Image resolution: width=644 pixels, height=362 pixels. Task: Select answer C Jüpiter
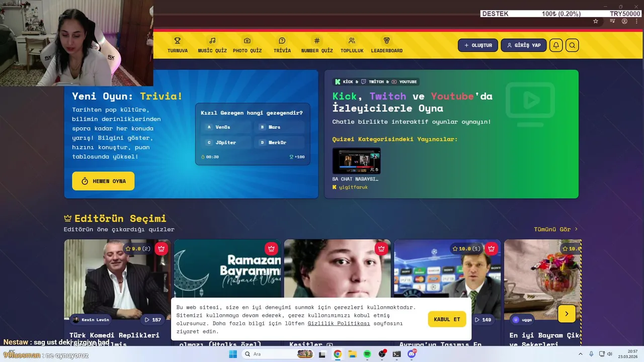pos(227,143)
